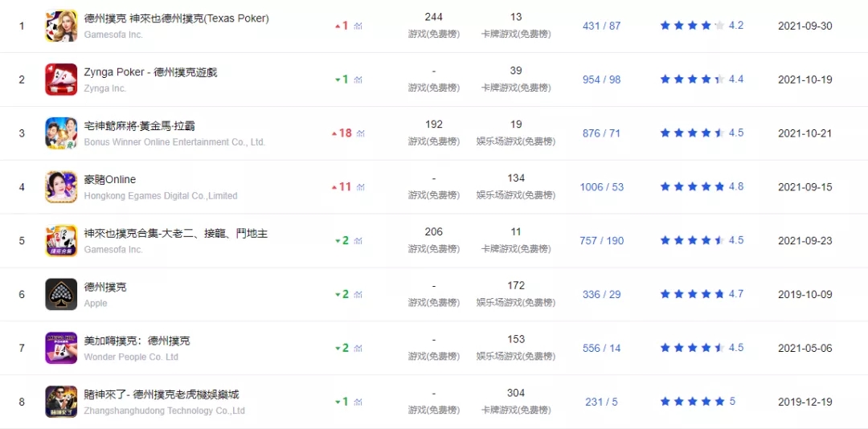Screen dimensions: 868x429
Task: Select update date 2019-12-19
Action: (805, 402)
